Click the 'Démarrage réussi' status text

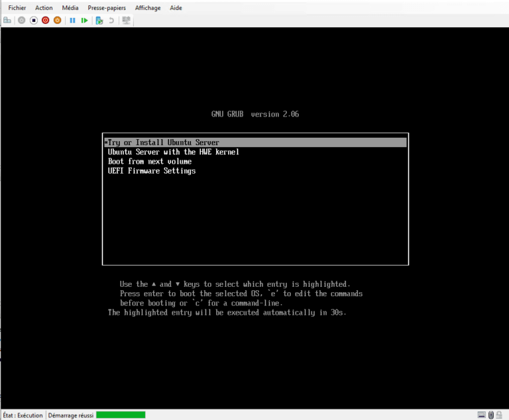coord(71,415)
